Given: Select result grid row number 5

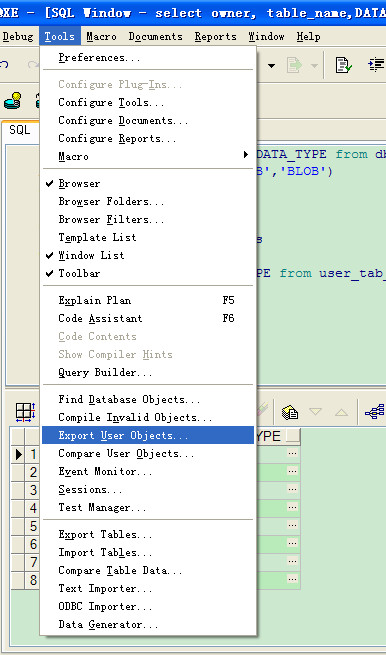Looking at the screenshot, I should pos(33,526).
